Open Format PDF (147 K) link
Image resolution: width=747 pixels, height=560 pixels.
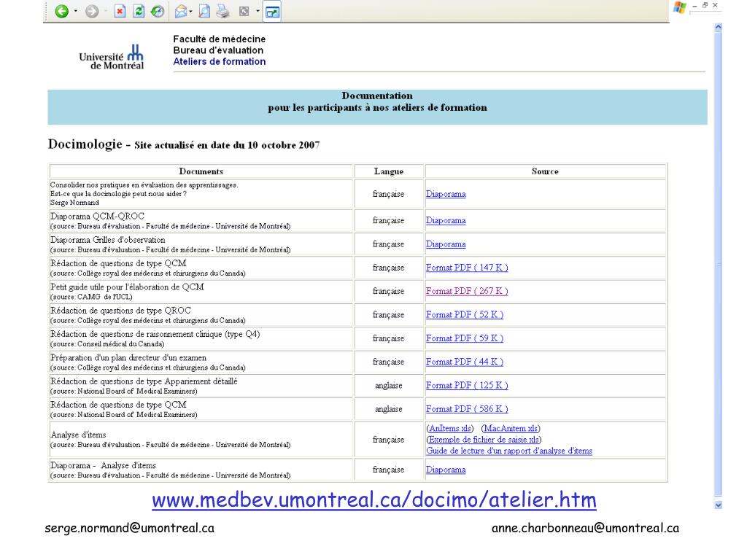(x=467, y=268)
